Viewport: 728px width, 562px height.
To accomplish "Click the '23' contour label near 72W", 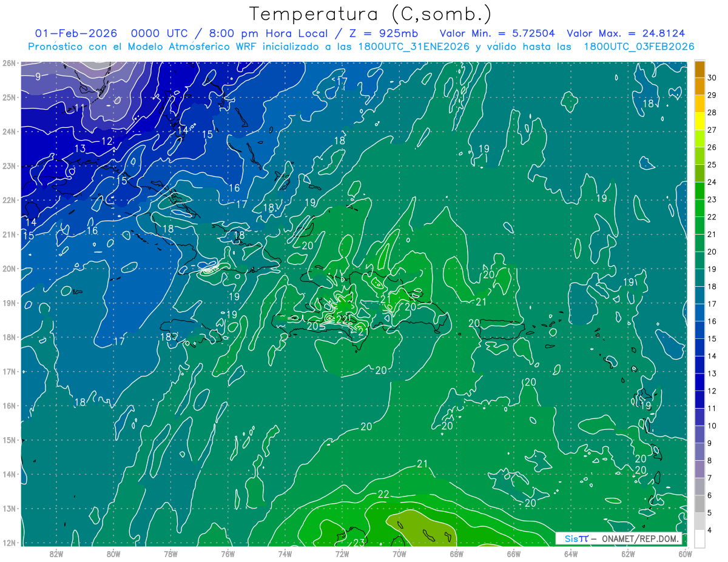I will pyautogui.click(x=359, y=542).
